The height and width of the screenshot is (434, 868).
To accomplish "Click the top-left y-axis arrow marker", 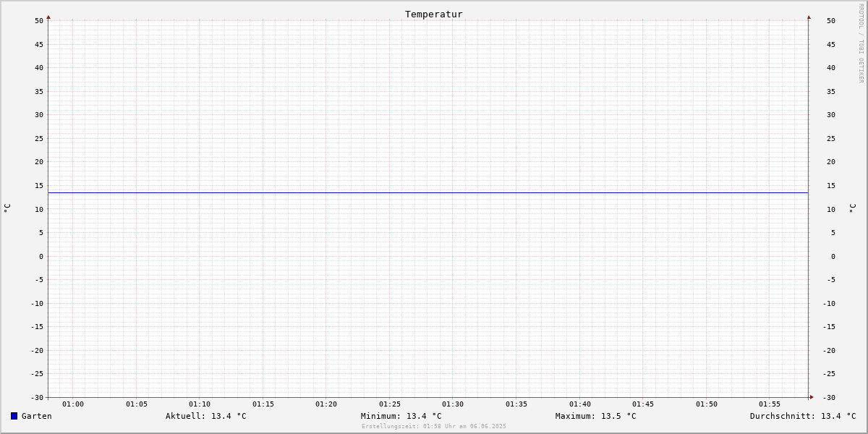I will point(48,17).
